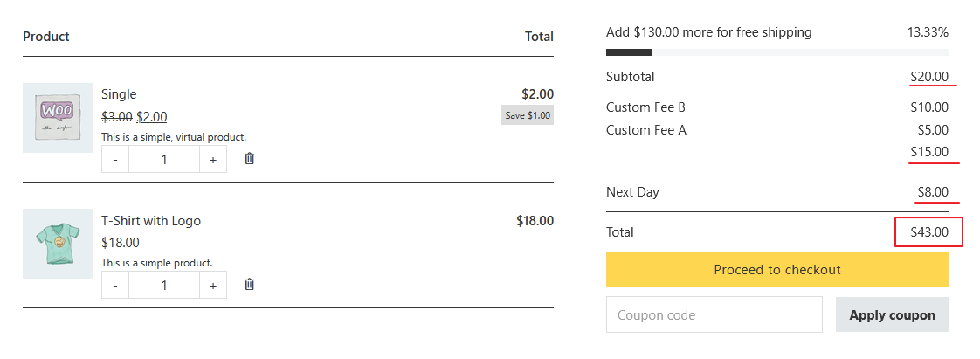Open the Woo Single product thumbnail
980x359 pixels.
click(58, 118)
